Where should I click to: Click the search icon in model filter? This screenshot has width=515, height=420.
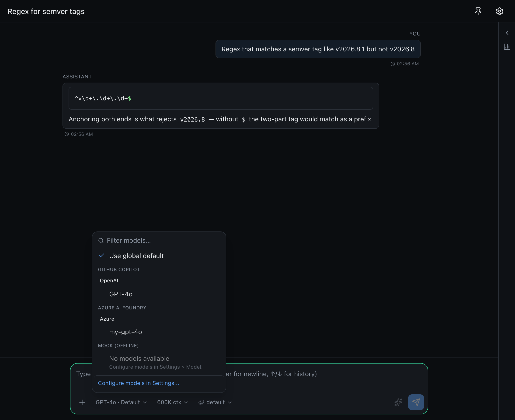click(x=101, y=241)
